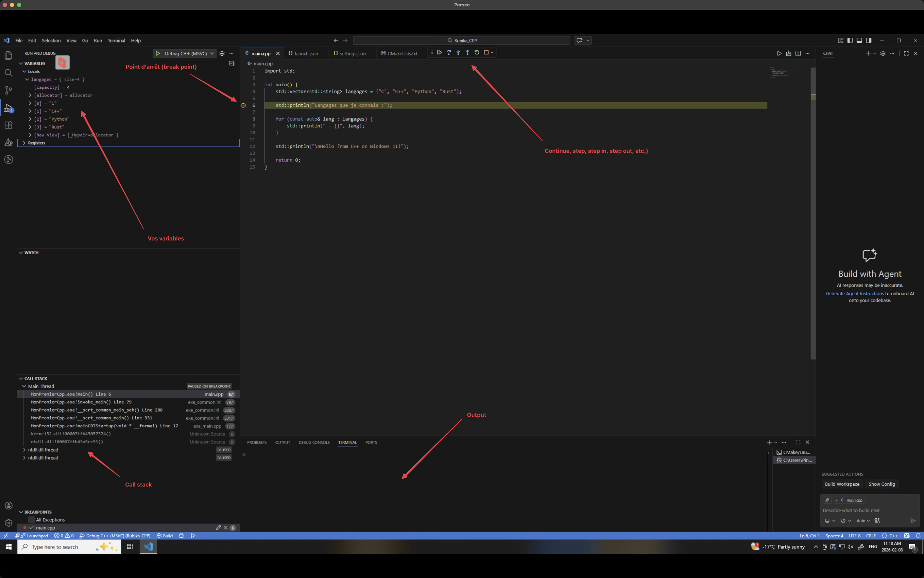Toggle the secondary side bar layout button
The image size is (924, 578).
tap(869, 41)
